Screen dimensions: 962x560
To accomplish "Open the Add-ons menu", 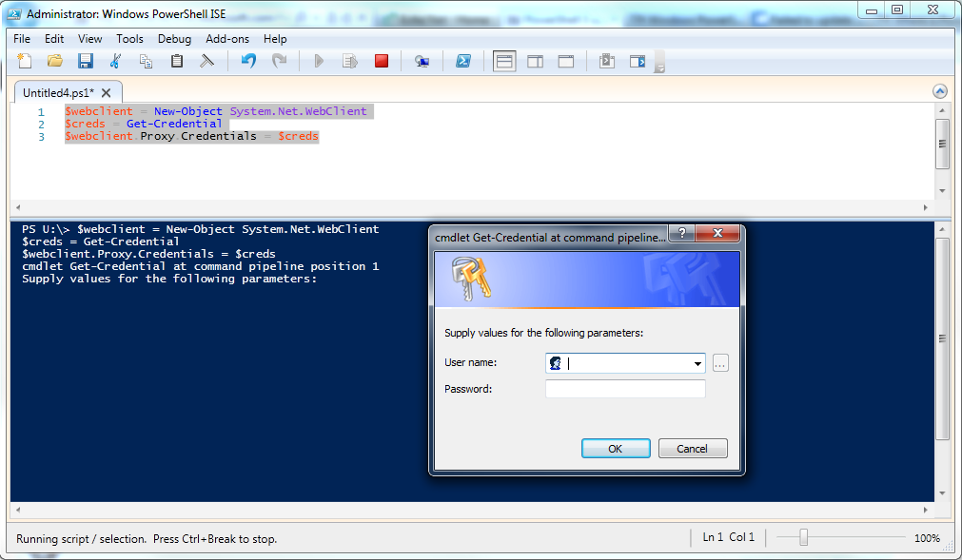I will pyautogui.click(x=227, y=39).
